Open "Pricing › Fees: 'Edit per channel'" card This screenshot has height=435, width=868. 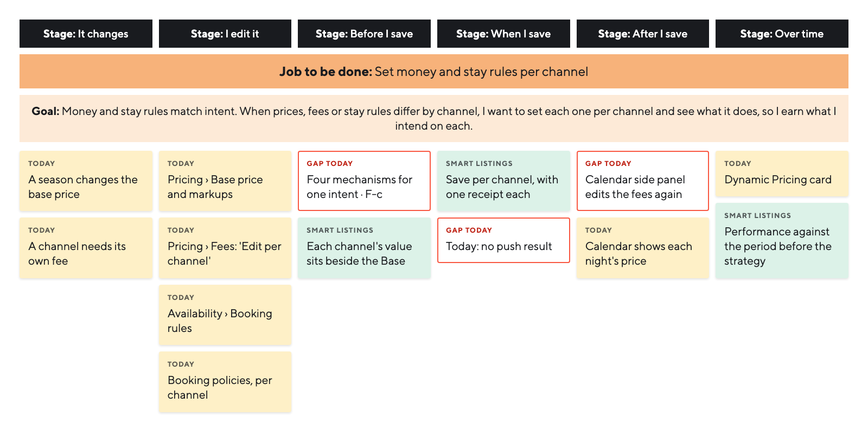click(225, 248)
